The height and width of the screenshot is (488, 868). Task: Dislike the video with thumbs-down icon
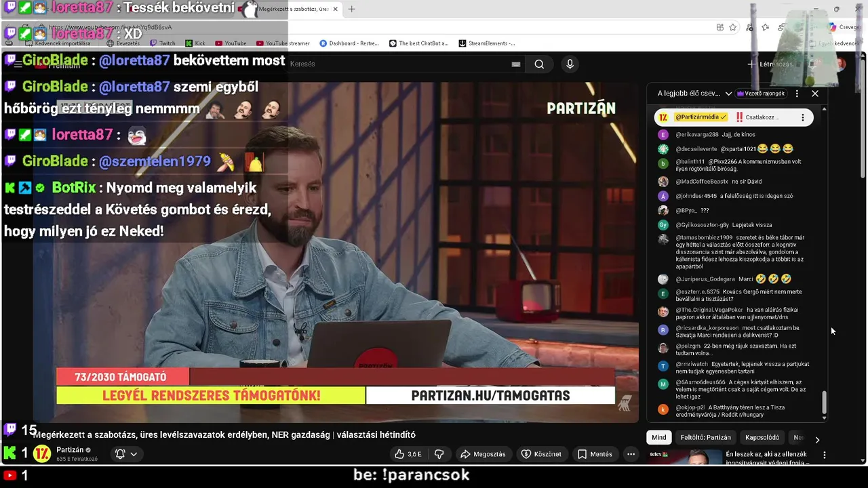coord(439,454)
